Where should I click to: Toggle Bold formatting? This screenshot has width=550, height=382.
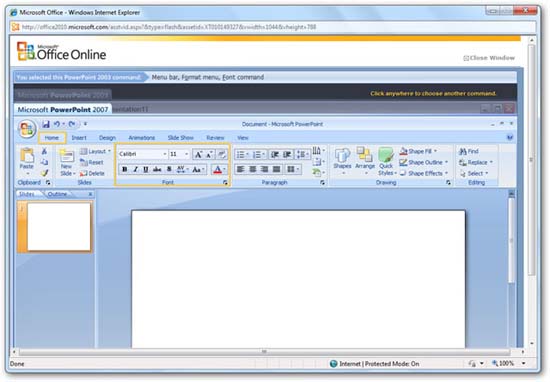(x=125, y=169)
